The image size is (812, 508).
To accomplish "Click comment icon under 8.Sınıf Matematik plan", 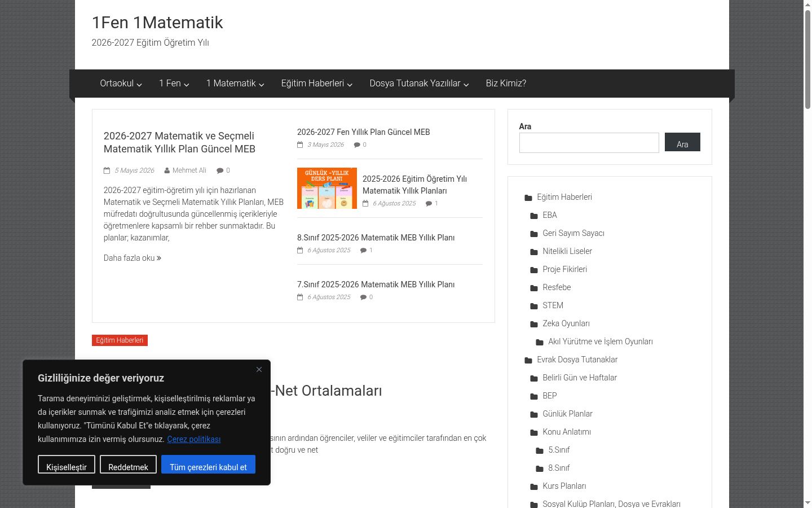I will click(364, 251).
